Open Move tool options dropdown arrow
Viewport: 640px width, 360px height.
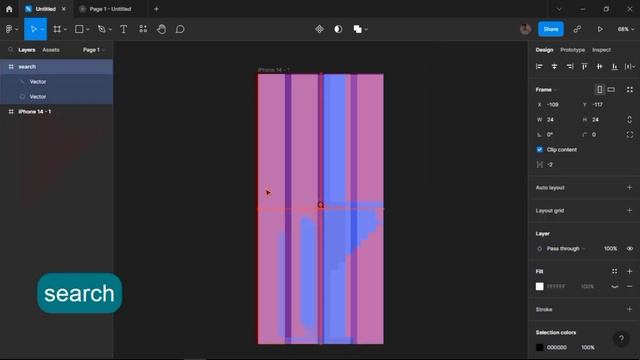pos(42,29)
